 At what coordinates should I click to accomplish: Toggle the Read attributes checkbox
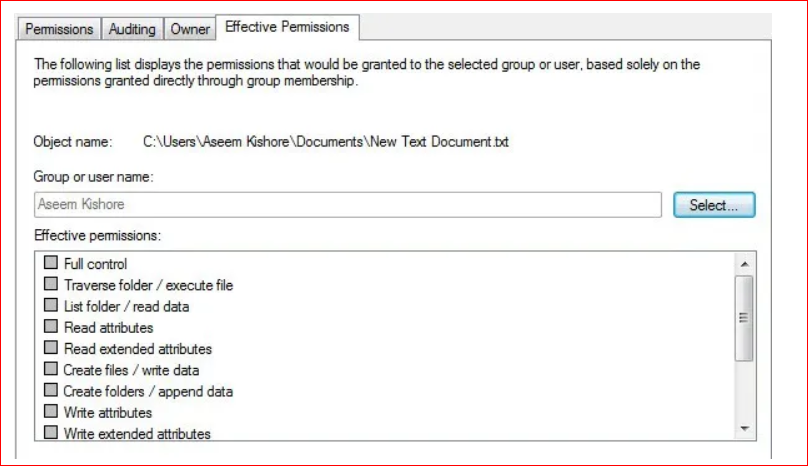click(x=50, y=326)
